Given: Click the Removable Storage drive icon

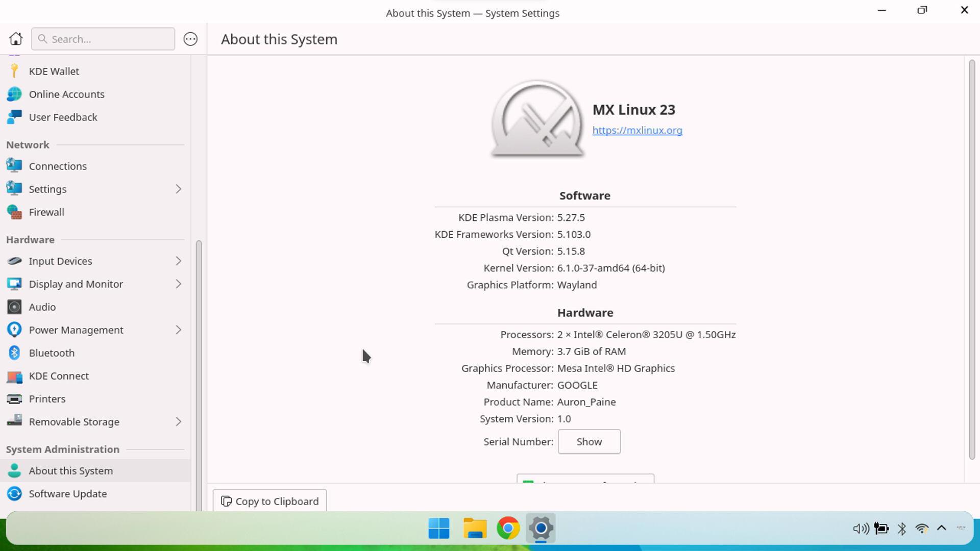Looking at the screenshot, I should [x=14, y=421].
